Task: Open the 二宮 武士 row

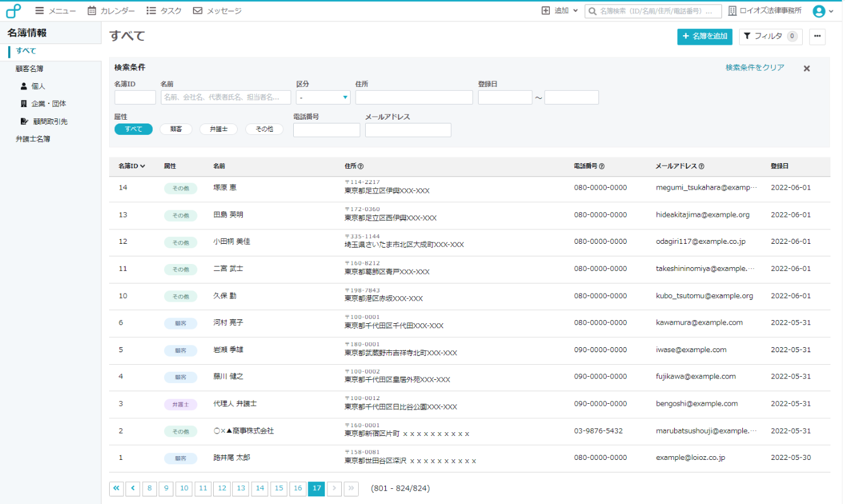Action: tap(469, 269)
